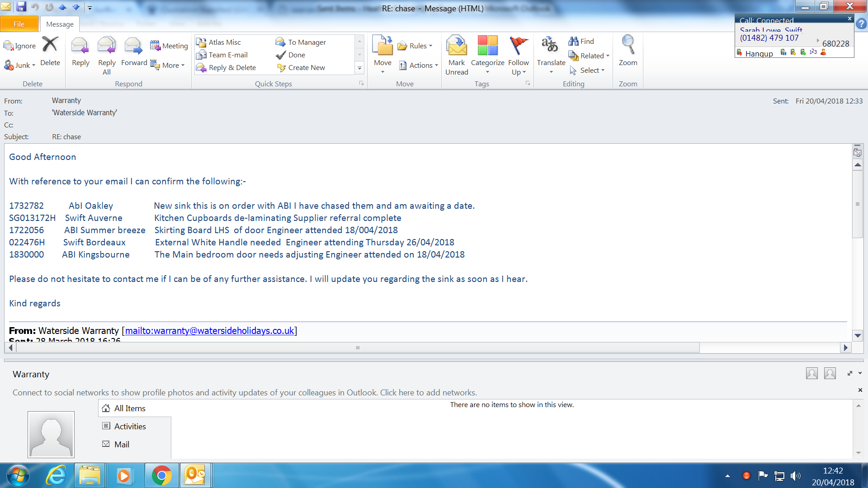The height and width of the screenshot is (488, 868).
Task: Click the Find binoculars icon
Action: 574,41
